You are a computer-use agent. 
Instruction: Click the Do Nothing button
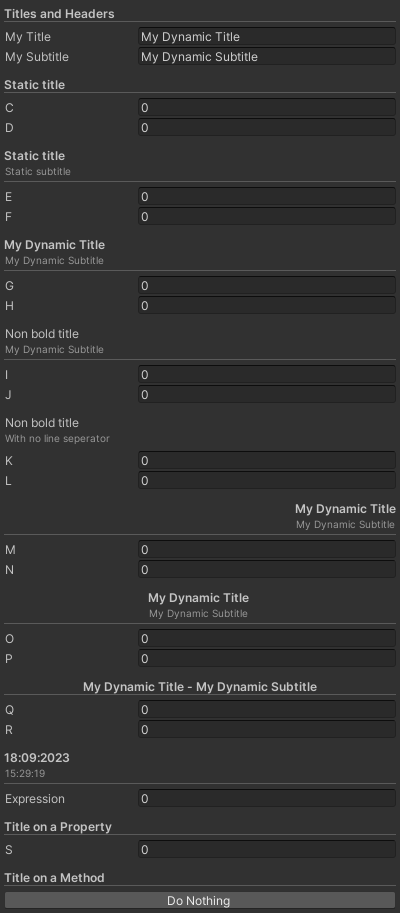(200, 900)
